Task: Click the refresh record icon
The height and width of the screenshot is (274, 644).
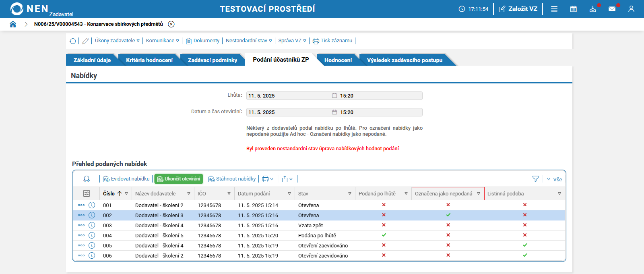Action: tap(73, 41)
